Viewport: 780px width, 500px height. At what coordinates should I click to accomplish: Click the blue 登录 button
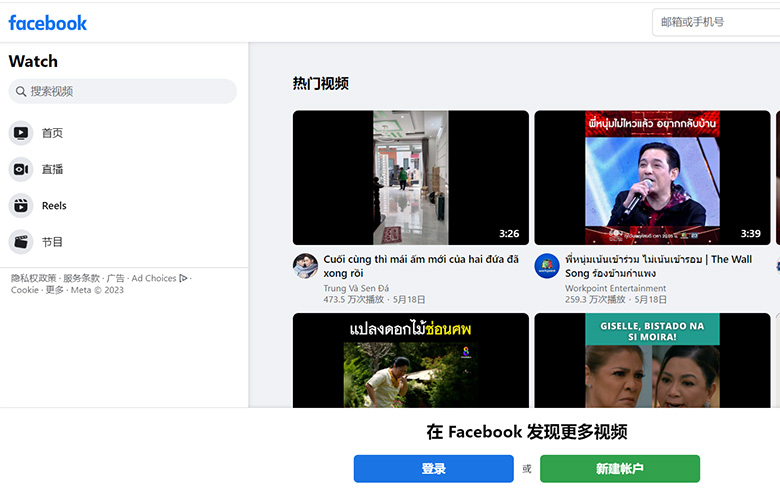[x=434, y=469]
